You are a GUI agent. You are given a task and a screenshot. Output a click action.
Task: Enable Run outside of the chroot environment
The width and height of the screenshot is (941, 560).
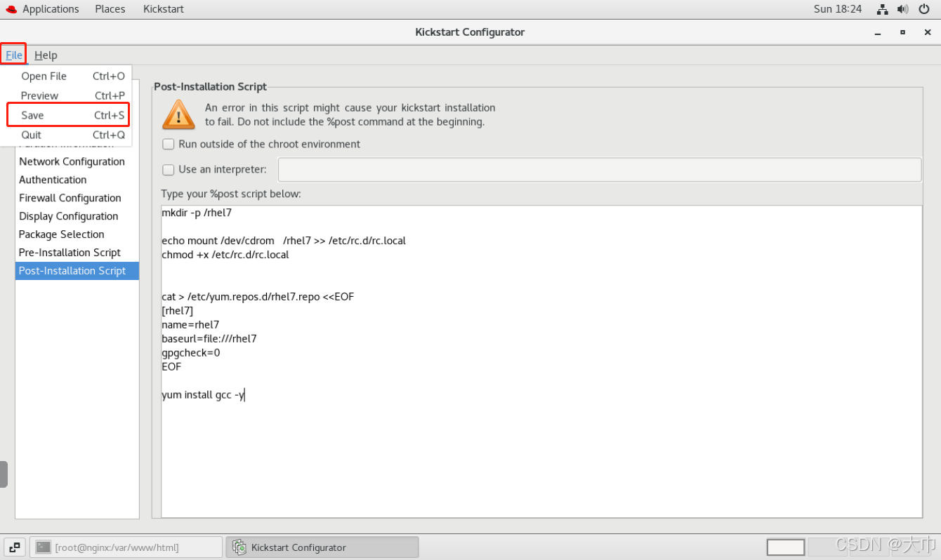pos(169,144)
